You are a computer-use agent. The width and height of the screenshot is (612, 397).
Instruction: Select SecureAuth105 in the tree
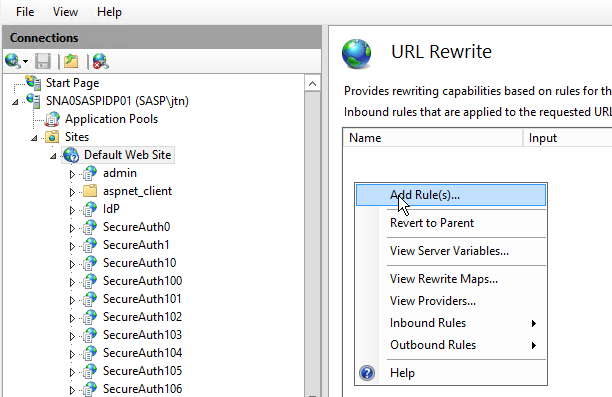click(142, 370)
